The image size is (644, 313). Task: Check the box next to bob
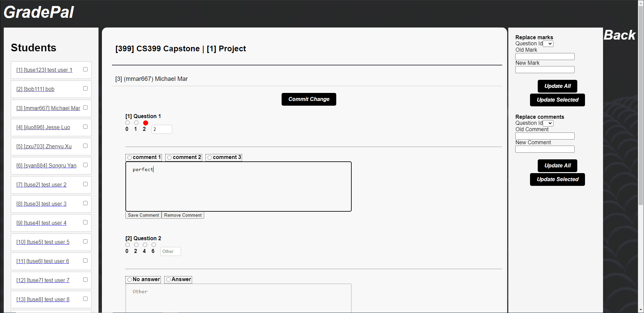pyautogui.click(x=85, y=89)
